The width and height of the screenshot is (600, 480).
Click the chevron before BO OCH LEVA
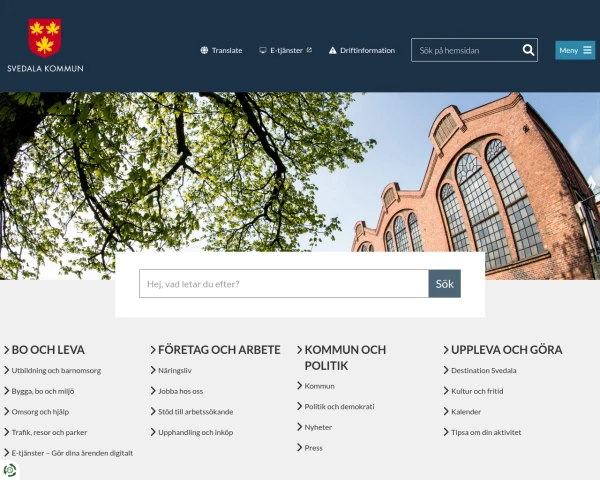pyautogui.click(x=7, y=349)
